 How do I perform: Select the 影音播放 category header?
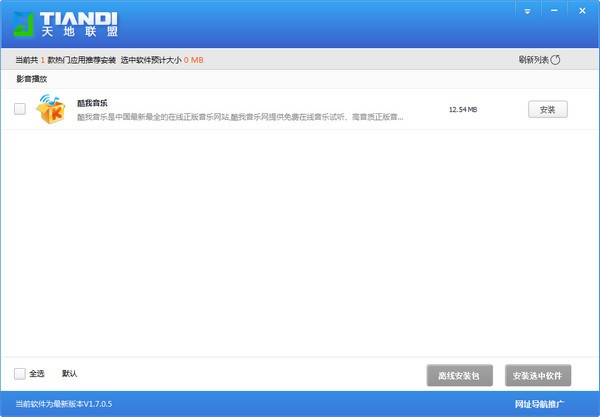tap(32, 79)
